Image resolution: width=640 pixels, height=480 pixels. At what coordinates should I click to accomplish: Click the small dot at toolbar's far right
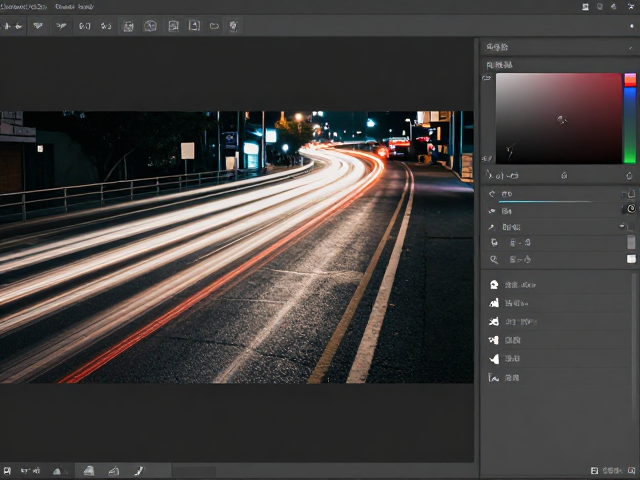(632, 26)
